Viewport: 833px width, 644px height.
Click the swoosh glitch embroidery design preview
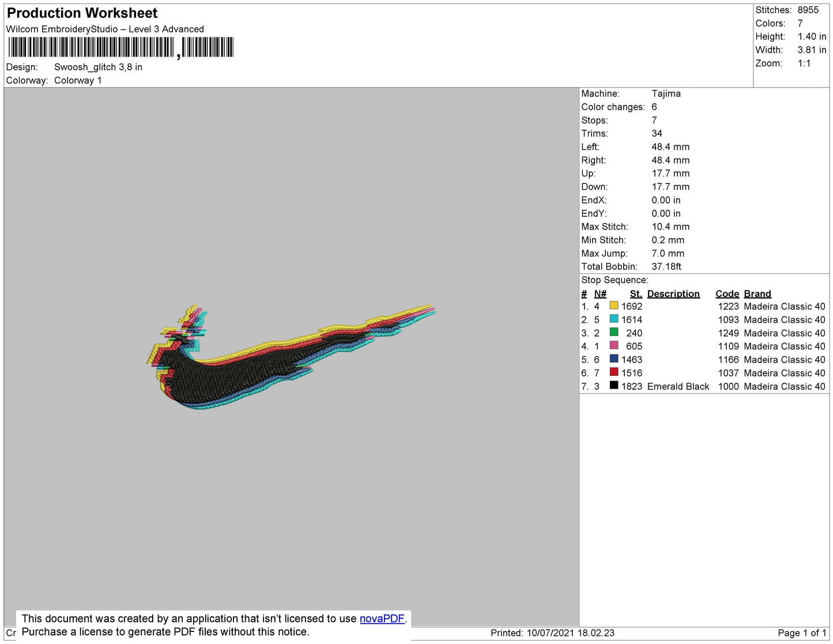pos(291,356)
